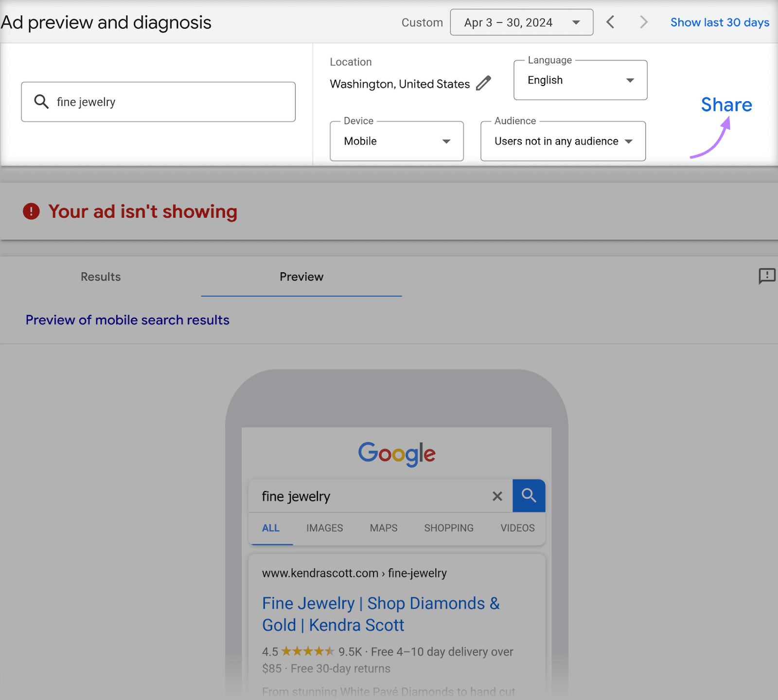Click the blue search button in the phone preview

click(x=529, y=496)
